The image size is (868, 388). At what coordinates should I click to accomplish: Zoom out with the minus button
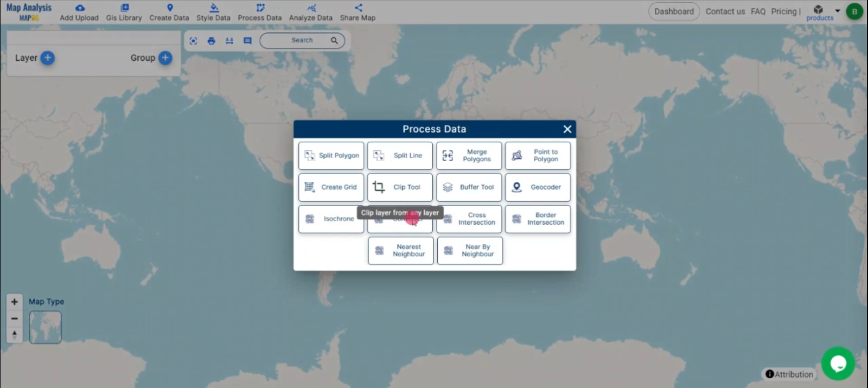[15, 319]
